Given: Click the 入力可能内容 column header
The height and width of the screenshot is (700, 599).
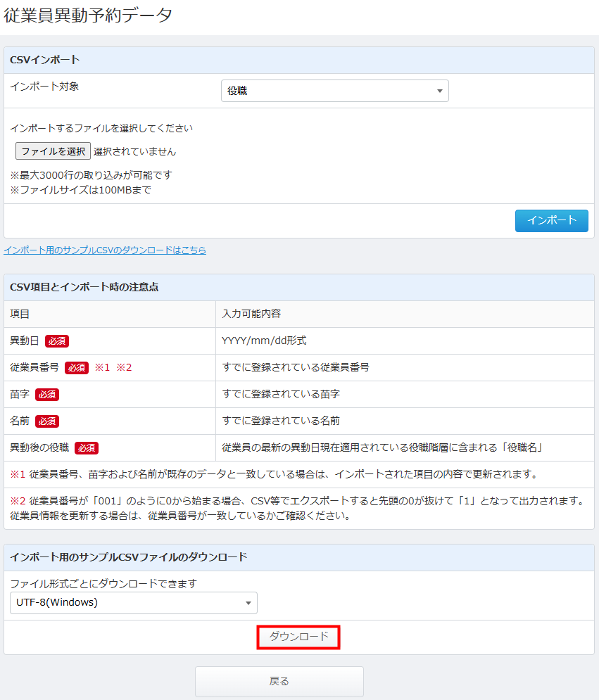Looking at the screenshot, I should pos(251,314).
